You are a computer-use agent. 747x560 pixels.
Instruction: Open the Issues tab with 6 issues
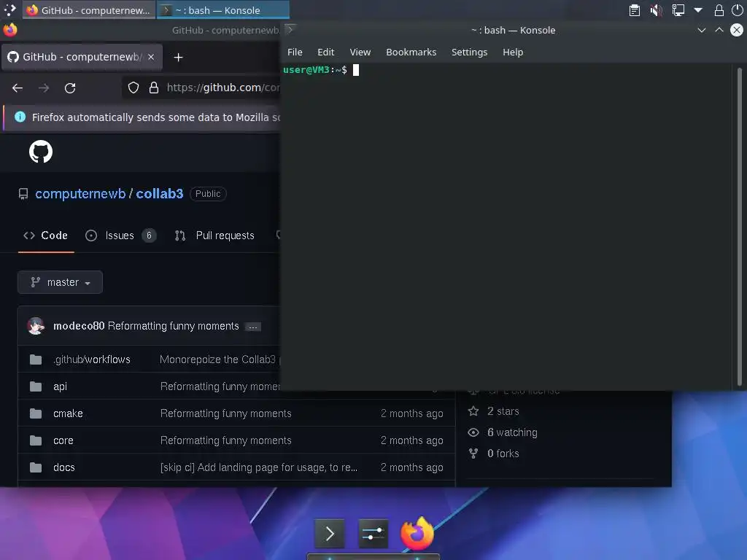[120, 236]
